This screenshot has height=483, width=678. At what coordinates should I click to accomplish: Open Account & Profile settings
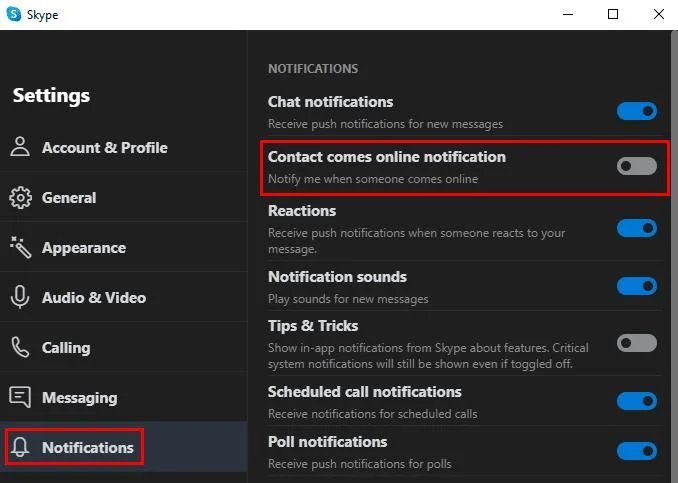coord(124,147)
